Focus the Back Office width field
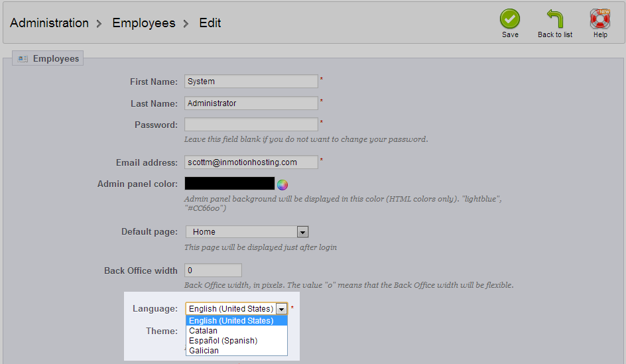The width and height of the screenshot is (626, 364). (213, 271)
